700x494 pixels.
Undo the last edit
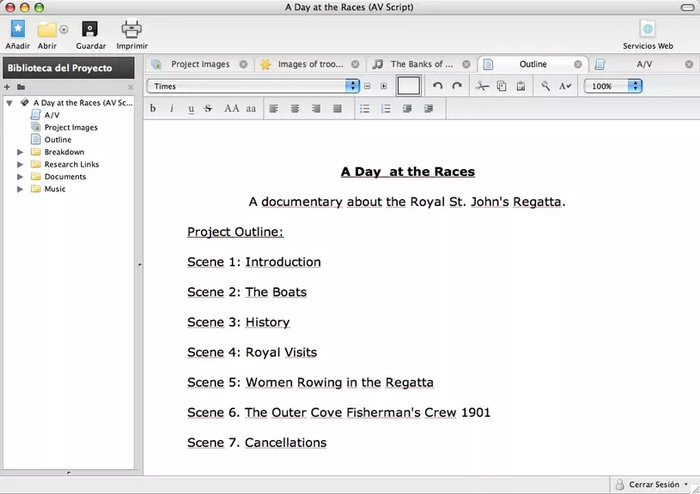click(438, 86)
